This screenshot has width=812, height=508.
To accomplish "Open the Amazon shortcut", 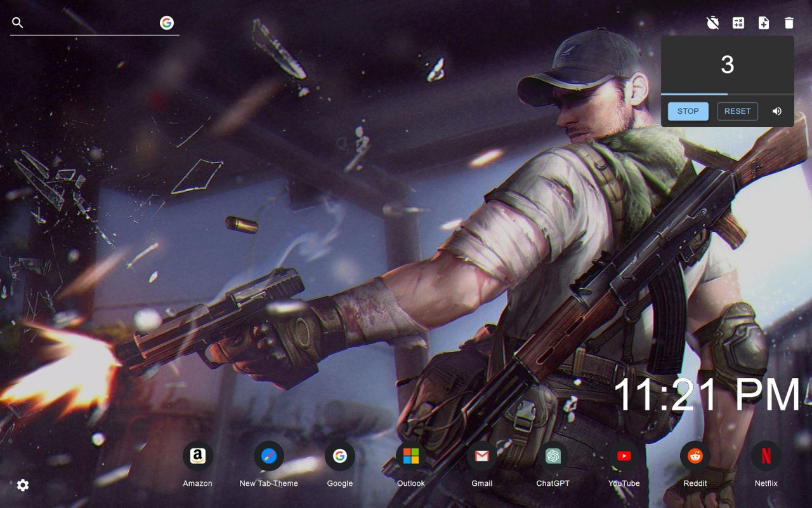I will click(x=198, y=464).
